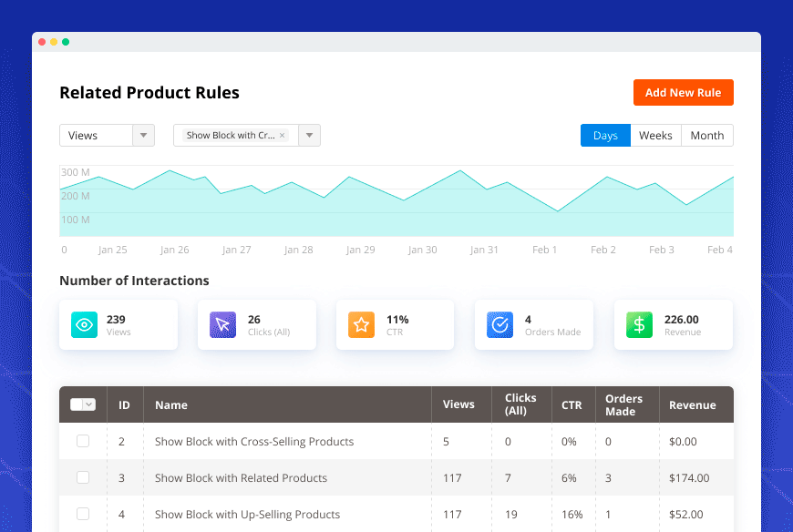Check the Show Block with Related Products row

pos(83,477)
